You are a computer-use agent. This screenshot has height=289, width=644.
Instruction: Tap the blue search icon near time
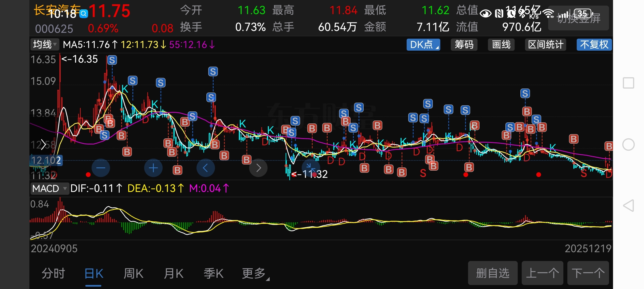84,14
